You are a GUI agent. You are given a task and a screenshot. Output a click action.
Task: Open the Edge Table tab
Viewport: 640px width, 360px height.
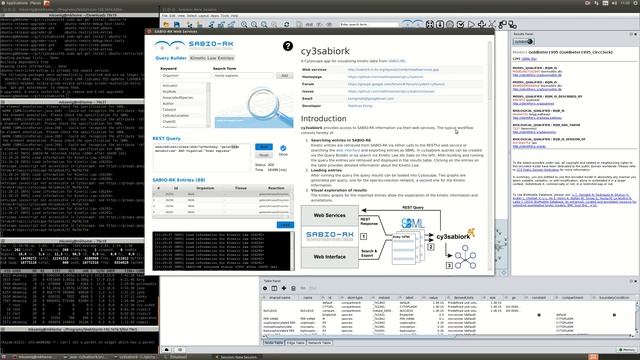296,343
